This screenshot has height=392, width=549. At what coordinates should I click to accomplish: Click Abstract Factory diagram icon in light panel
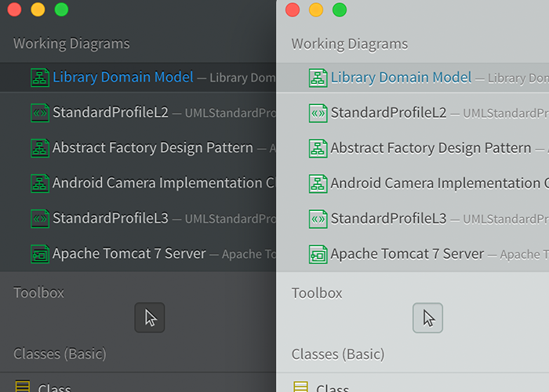click(318, 148)
